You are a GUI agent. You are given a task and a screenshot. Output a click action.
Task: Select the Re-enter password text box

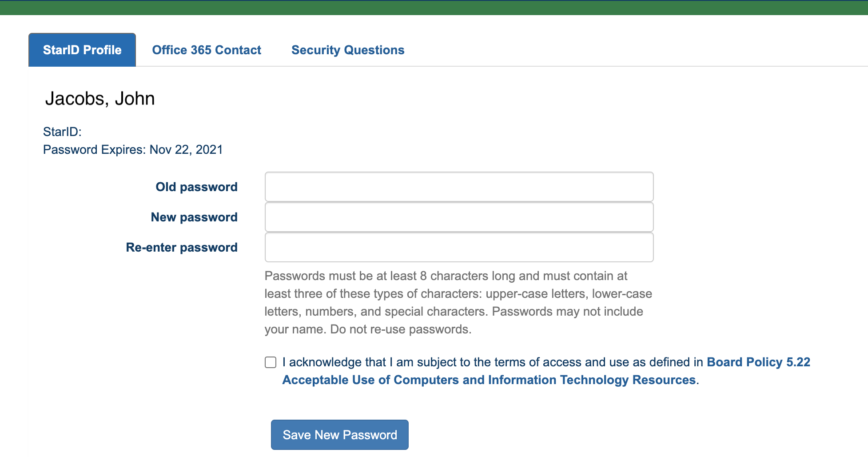[x=459, y=247]
